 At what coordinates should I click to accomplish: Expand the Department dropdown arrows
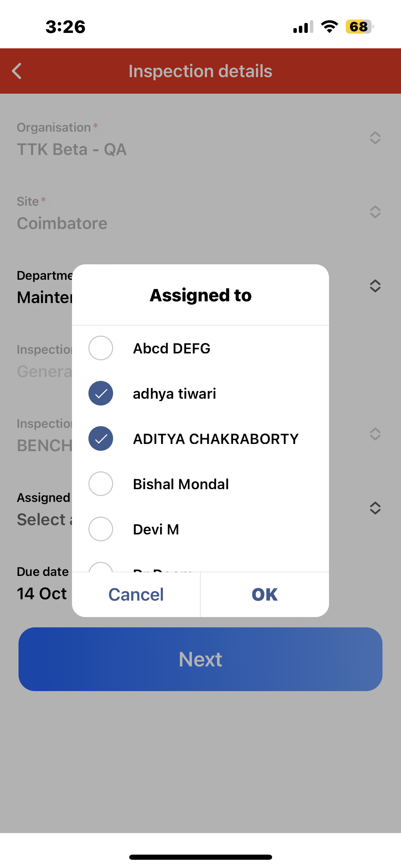coord(375,286)
